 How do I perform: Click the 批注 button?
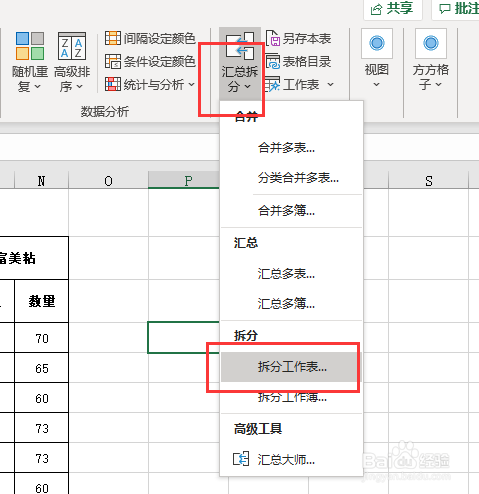[456, 9]
